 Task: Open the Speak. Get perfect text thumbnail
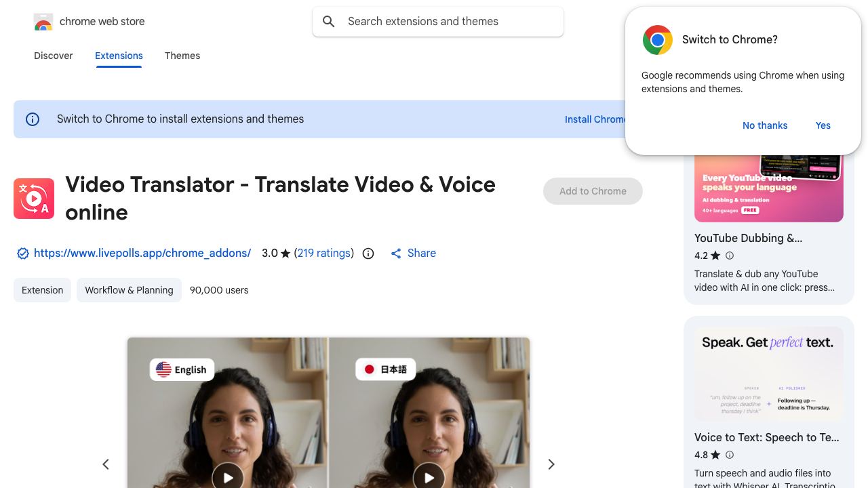click(769, 374)
